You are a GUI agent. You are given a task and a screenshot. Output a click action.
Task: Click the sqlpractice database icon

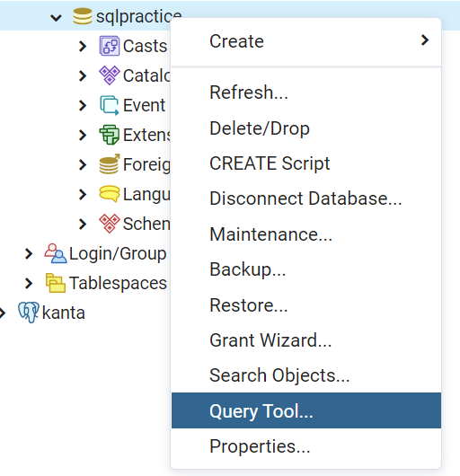(83, 16)
